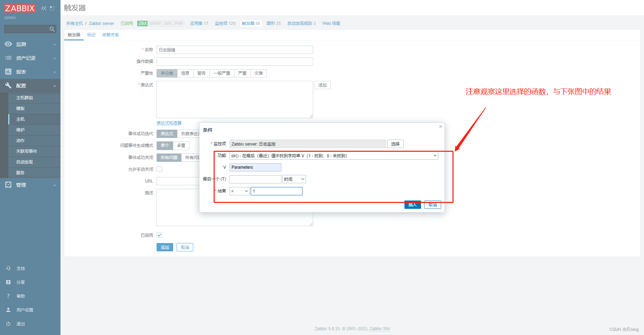Click the V Parameters input field
644x335 pixels.
coord(255,167)
